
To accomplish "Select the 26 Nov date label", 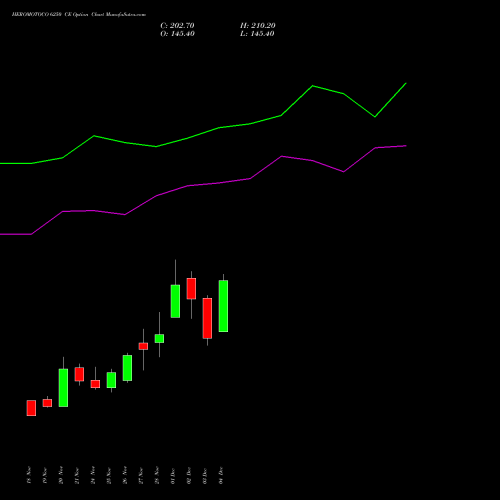I will pos(125,475).
